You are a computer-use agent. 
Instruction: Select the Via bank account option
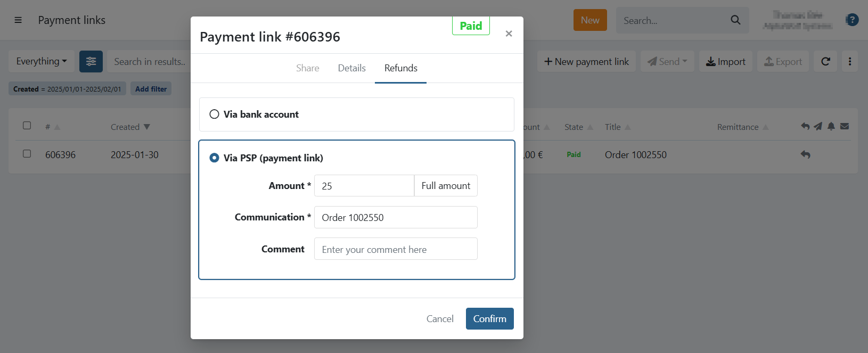(x=215, y=114)
